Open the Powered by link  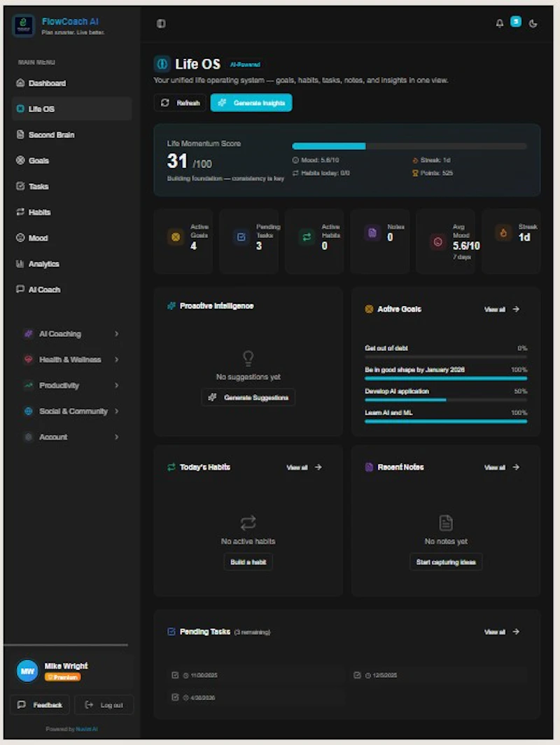pyautogui.click(x=86, y=729)
